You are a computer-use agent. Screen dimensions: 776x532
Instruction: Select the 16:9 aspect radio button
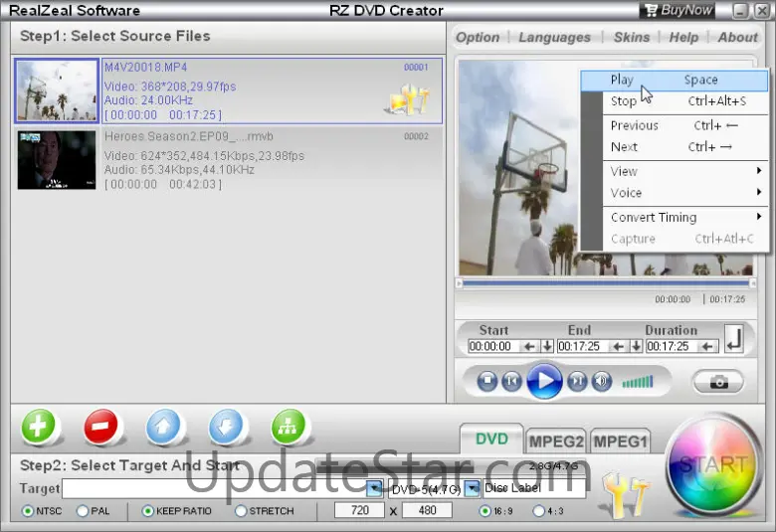485,511
